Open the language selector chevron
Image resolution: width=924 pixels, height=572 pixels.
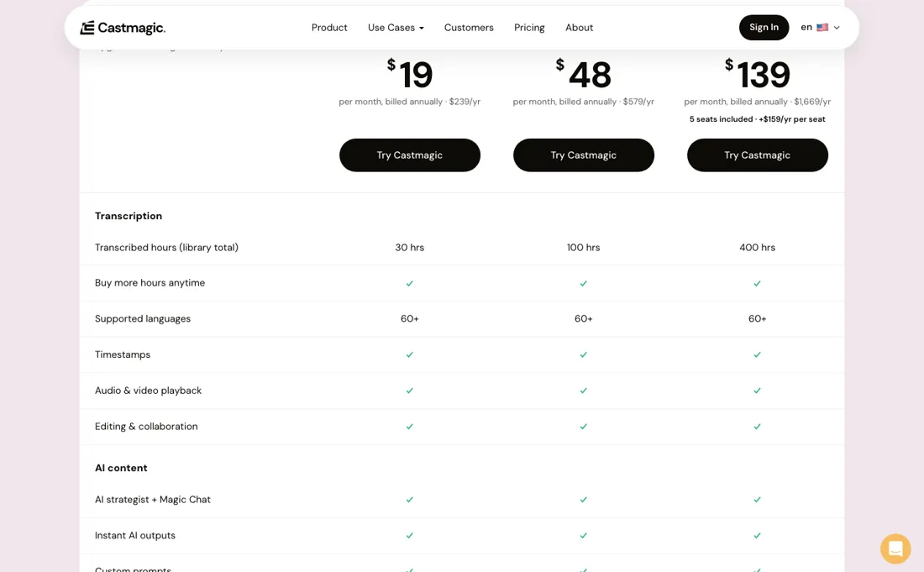pyautogui.click(x=836, y=28)
